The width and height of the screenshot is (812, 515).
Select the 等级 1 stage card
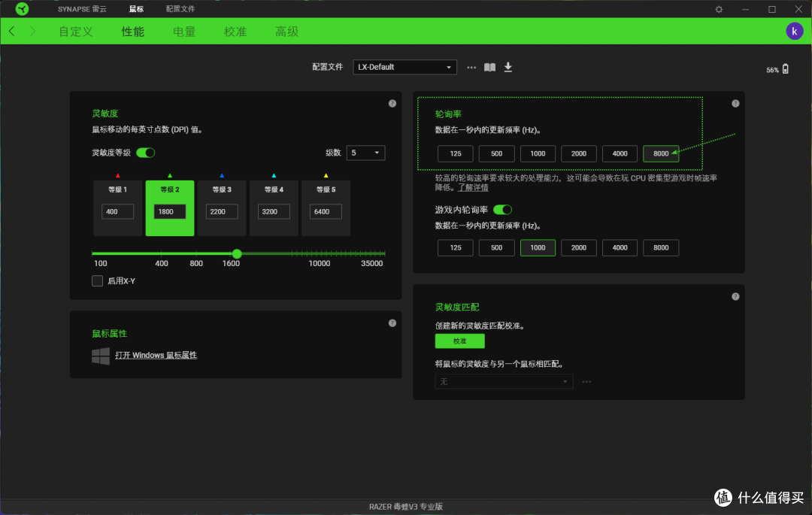[x=117, y=208]
